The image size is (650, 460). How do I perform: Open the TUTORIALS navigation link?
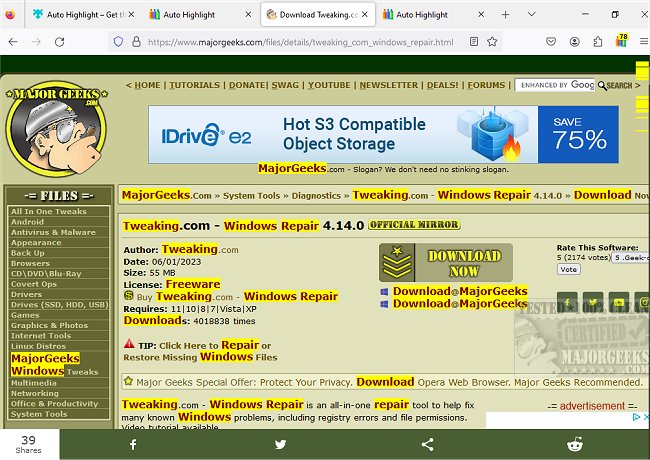point(194,85)
